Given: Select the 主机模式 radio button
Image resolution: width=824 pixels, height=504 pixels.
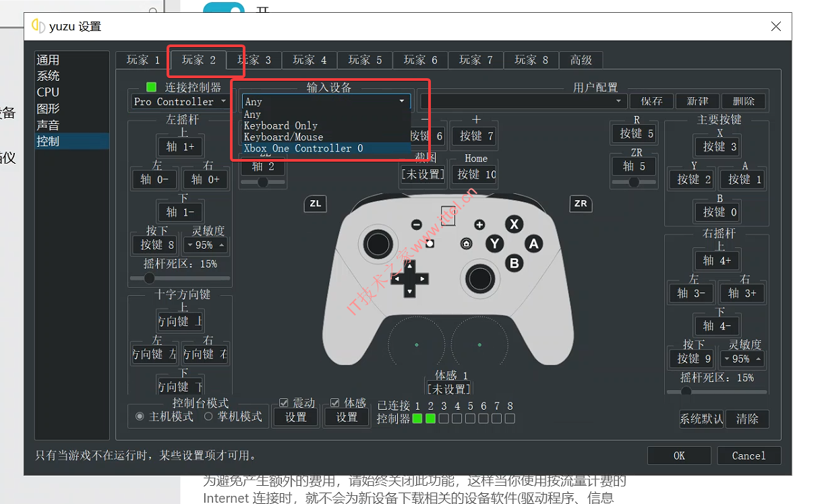Looking at the screenshot, I should (x=140, y=417).
